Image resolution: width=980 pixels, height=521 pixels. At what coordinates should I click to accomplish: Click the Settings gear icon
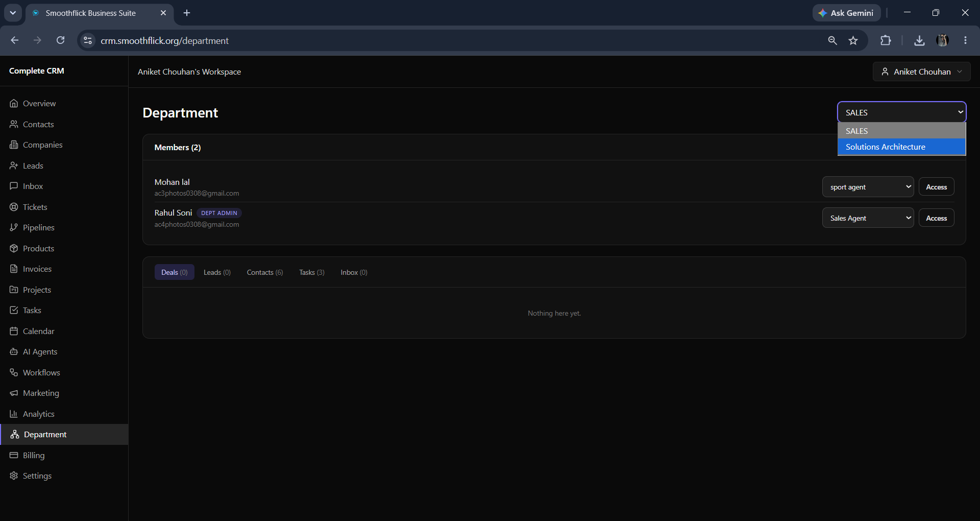14,476
